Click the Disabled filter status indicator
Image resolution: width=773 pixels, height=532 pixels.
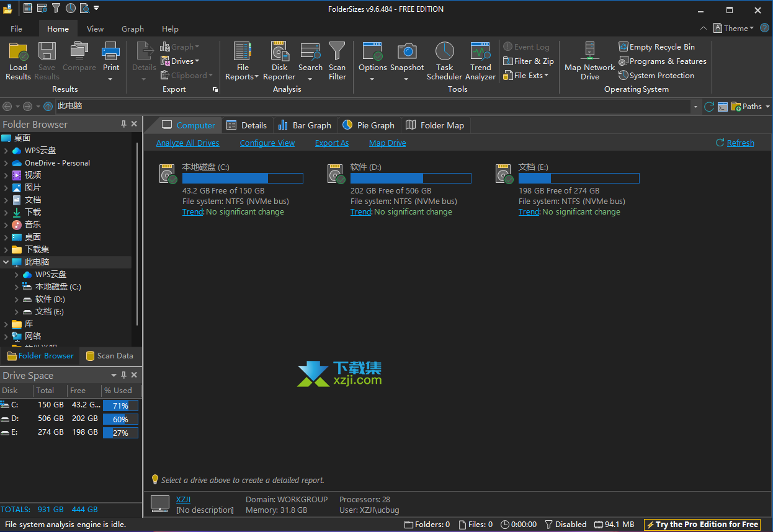coord(565,525)
